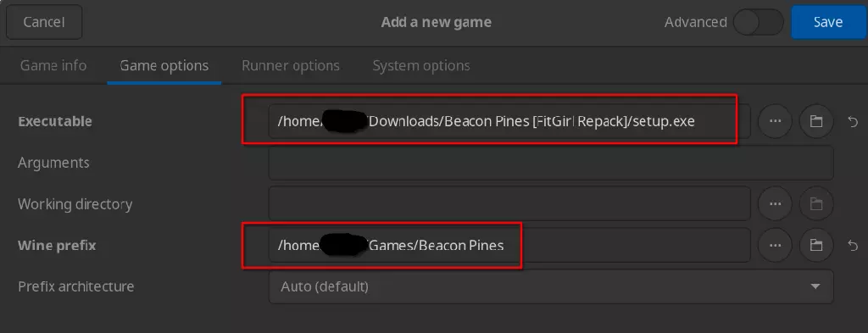This screenshot has height=333, width=868.
Task: Click into the Arguments text field
Action: click(x=551, y=163)
